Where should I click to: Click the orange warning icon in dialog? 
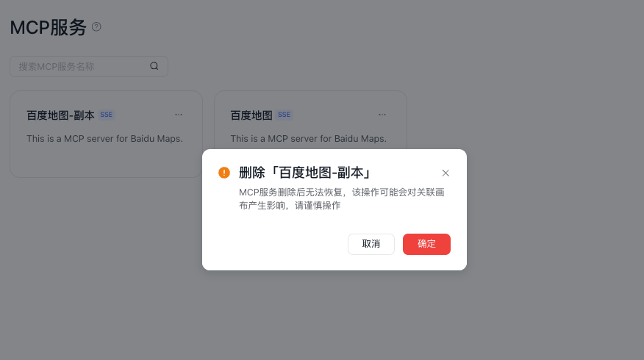pyautogui.click(x=224, y=173)
